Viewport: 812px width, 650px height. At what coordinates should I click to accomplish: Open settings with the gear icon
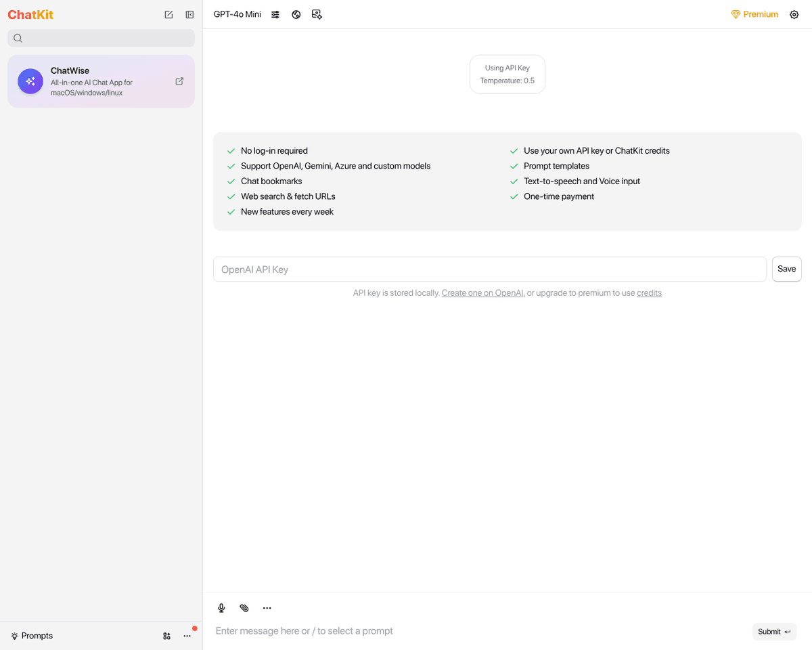[x=794, y=14]
